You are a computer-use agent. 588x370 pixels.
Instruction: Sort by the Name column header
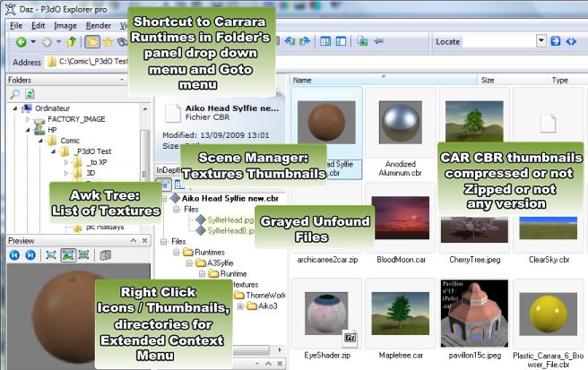click(384, 80)
